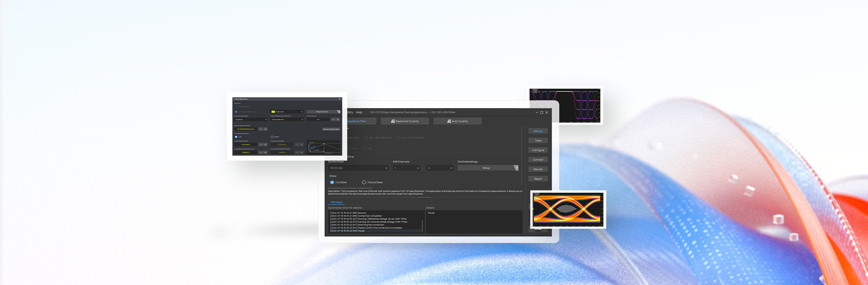868x285 pixels.
Task: Increase the Clock Skew value
Action: 338,119
